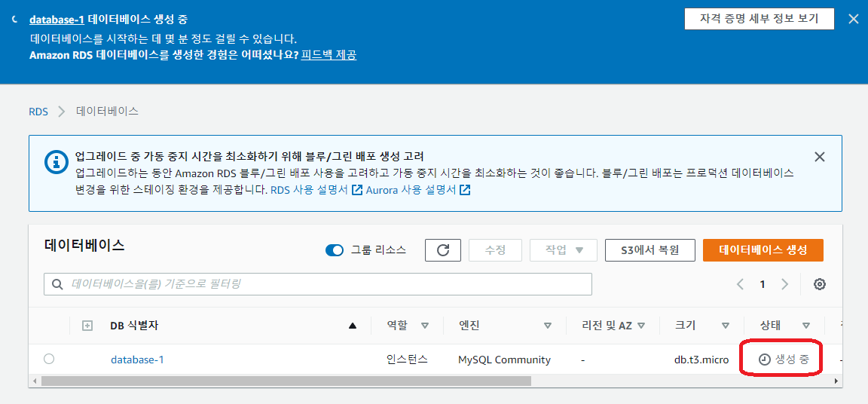Click the 수정 button
Screen dimensions: 868x404
point(496,250)
